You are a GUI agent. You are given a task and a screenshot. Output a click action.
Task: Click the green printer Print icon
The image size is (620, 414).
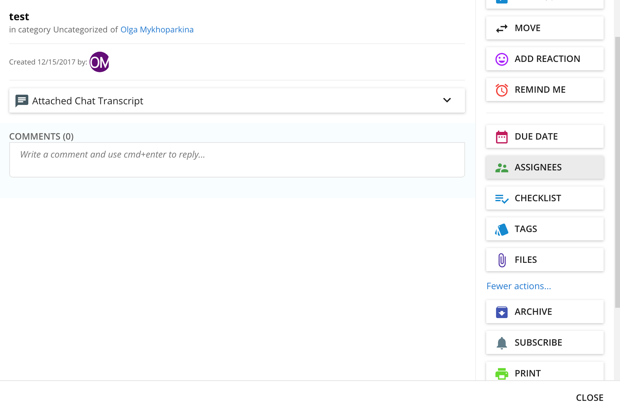[501, 374]
